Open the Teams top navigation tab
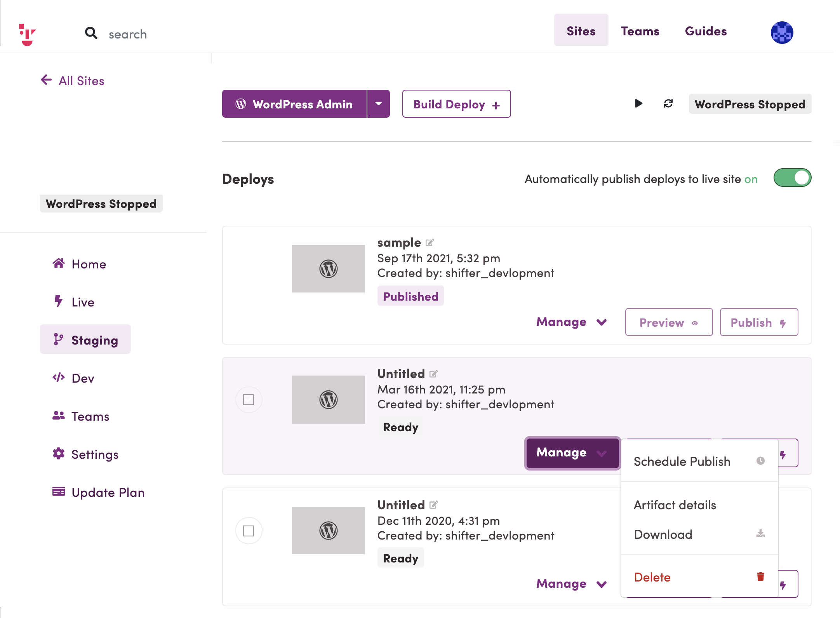This screenshot has height=618, width=840. (640, 31)
